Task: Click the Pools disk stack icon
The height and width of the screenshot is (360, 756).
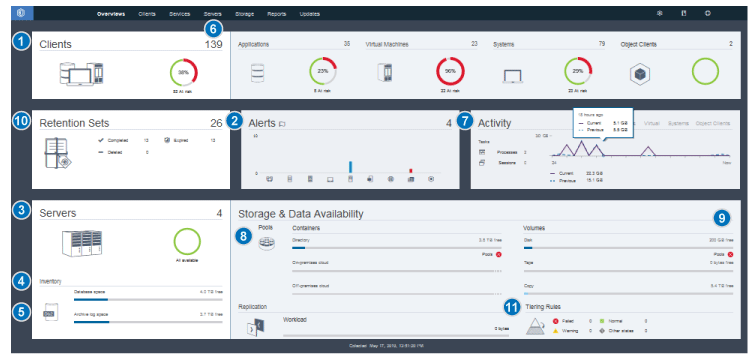Action: [x=266, y=244]
